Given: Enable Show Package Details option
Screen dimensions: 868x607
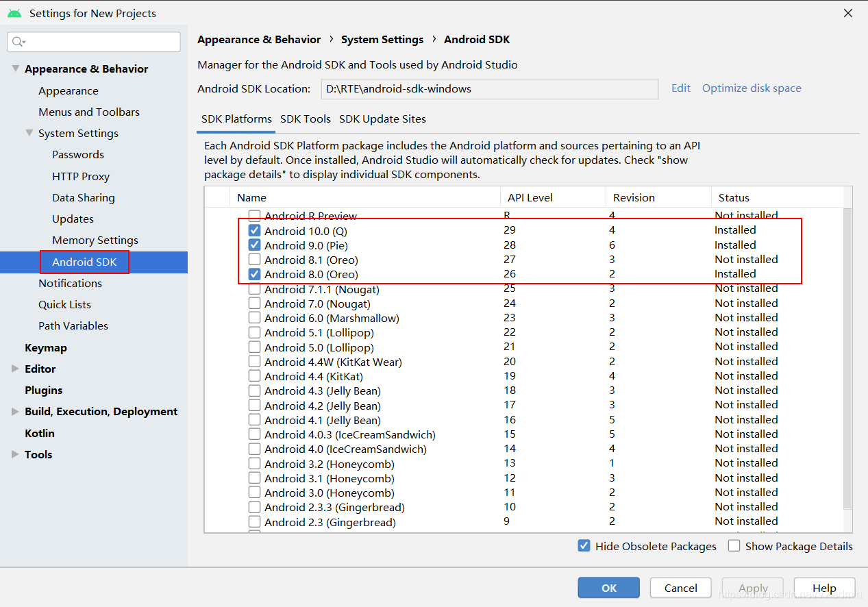Looking at the screenshot, I should (x=734, y=546).
